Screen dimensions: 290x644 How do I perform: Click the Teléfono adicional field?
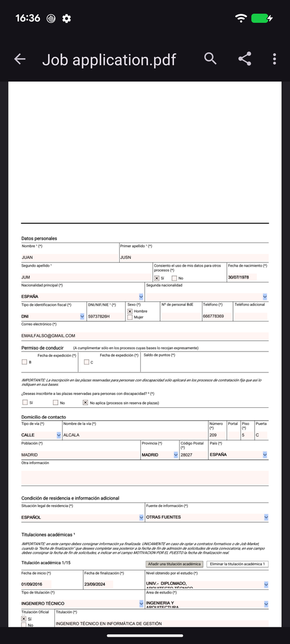(250, 317)
